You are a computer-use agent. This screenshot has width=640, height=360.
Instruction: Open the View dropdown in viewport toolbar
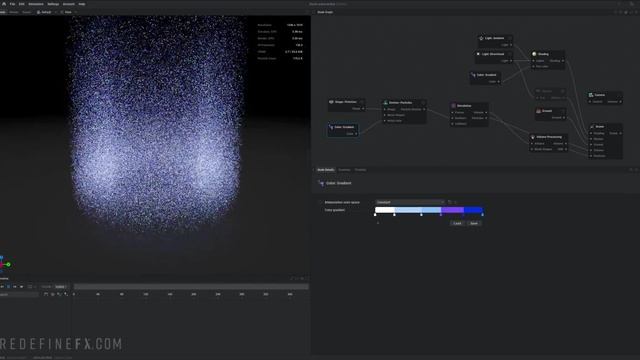(68, 12)
